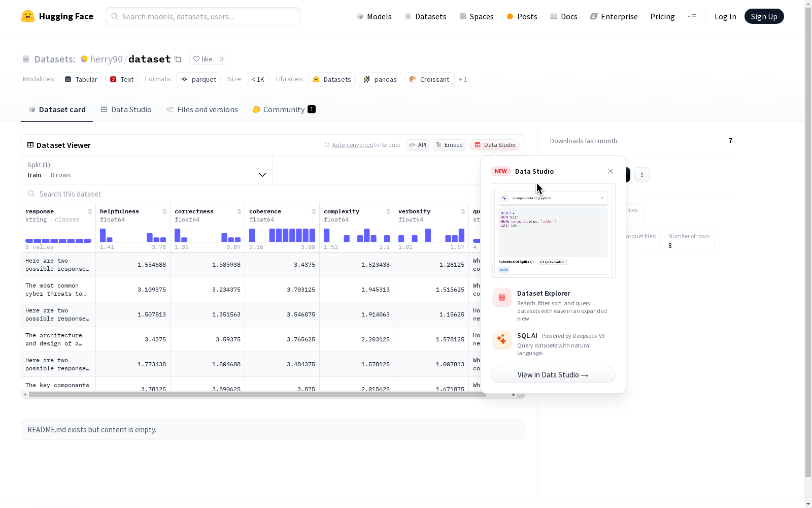Open the Models page

374,16
